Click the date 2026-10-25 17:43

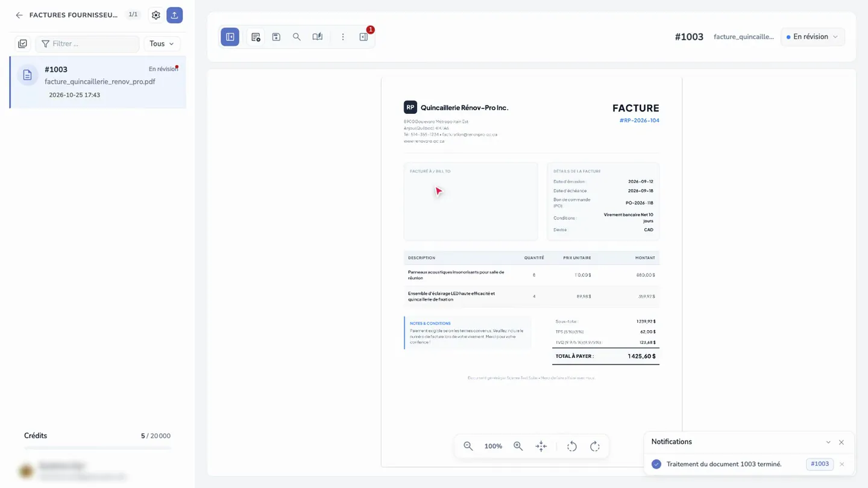(75, 95)
